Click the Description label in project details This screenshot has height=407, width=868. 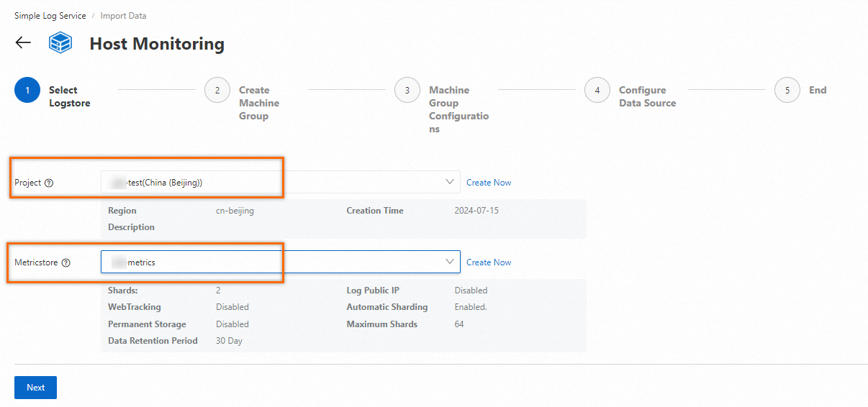[x=131, y=227]
